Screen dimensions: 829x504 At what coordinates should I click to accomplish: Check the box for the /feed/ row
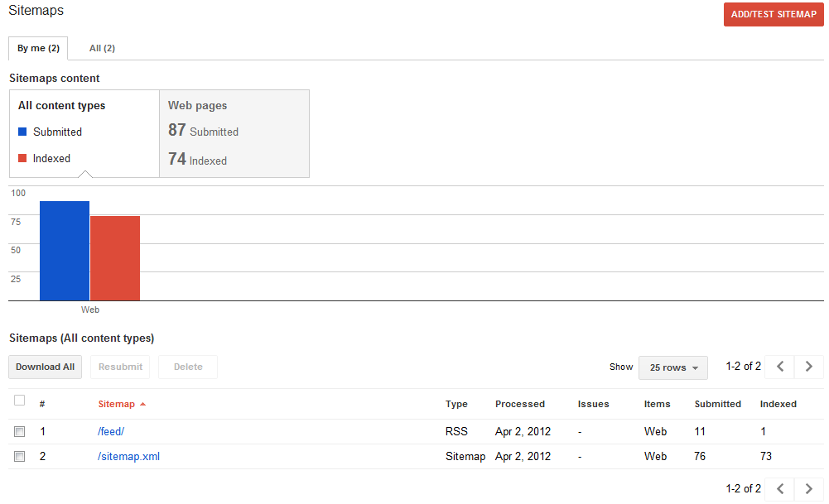(20, 432)
